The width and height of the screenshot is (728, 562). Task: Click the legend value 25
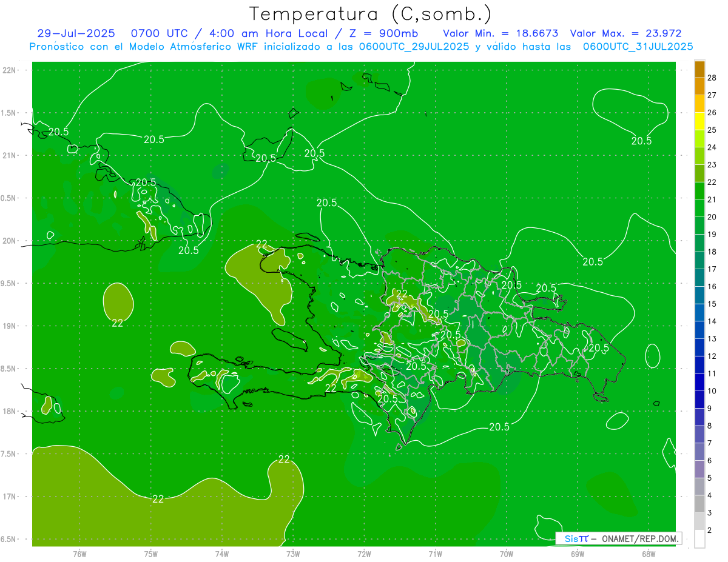tap(712, 130)
